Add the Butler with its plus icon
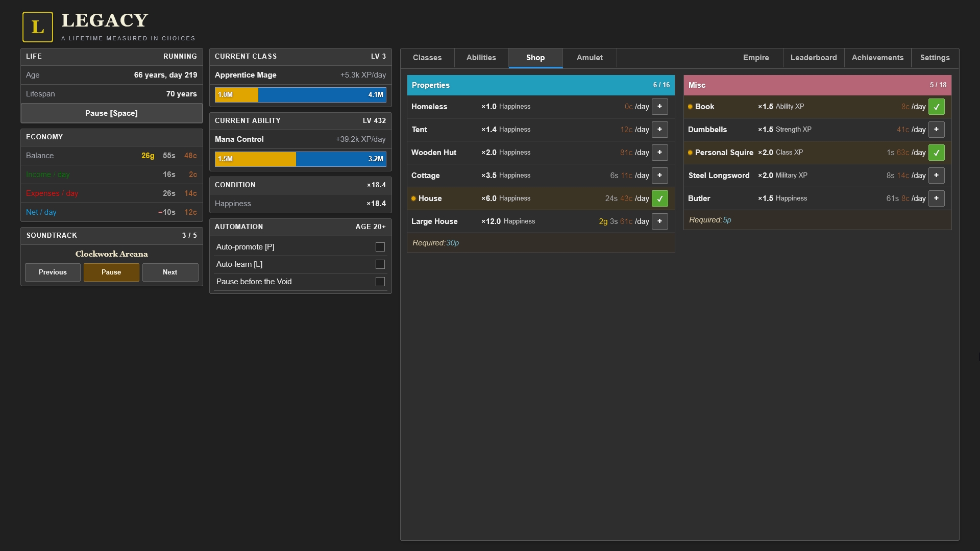The width and height of the screenshot is (980, 551). coord(936,198)
